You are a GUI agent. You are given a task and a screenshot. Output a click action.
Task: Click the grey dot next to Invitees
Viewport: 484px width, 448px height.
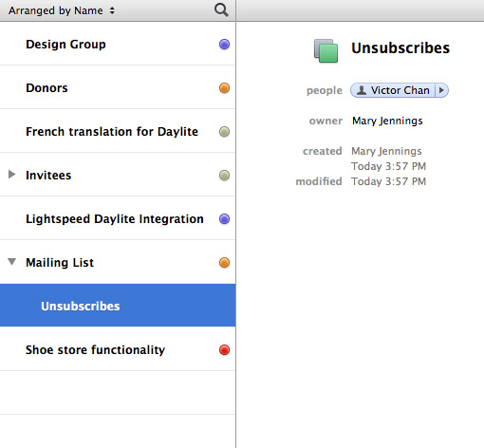click(224, 176)
